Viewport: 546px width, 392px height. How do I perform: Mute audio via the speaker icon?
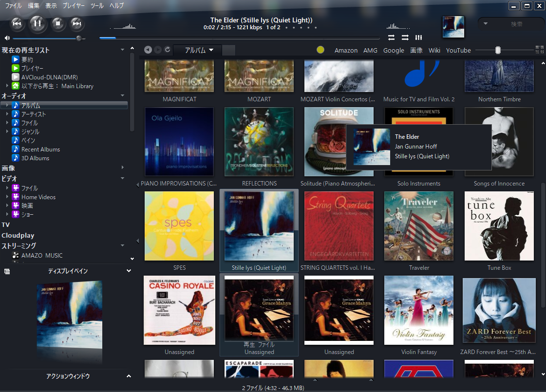click(7, 38)
